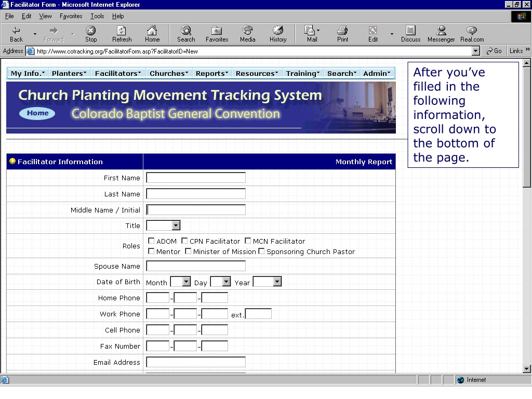The image size is (532, 399).
Task: Open the View menu
Action: 46,16
